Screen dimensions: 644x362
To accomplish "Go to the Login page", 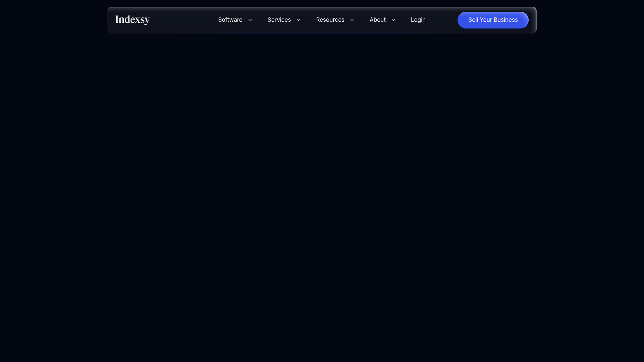I will tap(418, 20).
